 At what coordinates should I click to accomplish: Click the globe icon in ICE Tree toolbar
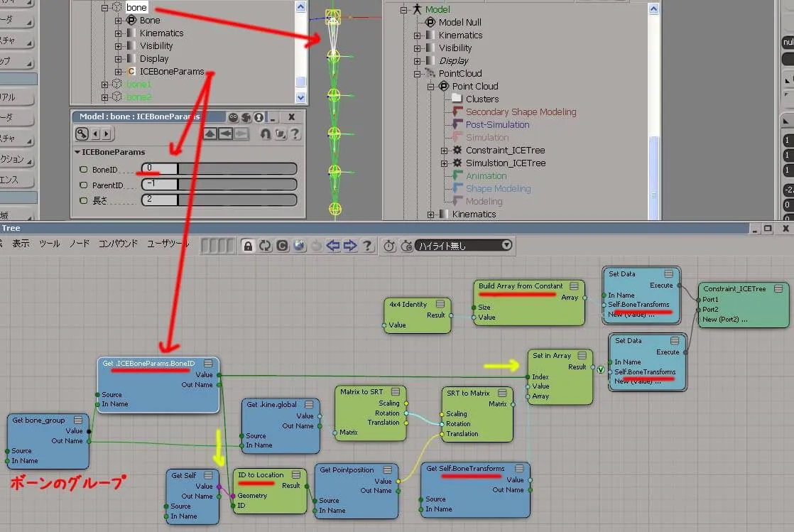pyautogui.click(x=299, y=246)
